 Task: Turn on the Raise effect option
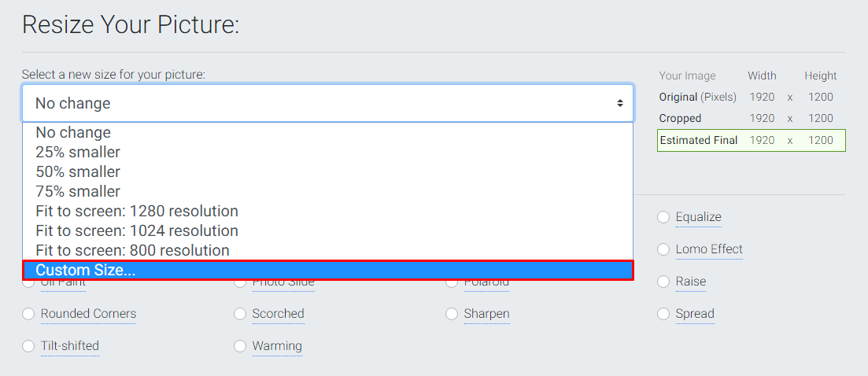tap(663, 282)
